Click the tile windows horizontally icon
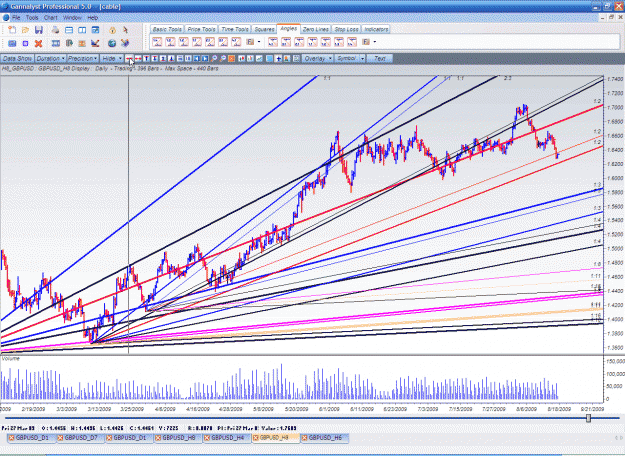The width and height of the screenshot is (625, 456). point(69,30)
